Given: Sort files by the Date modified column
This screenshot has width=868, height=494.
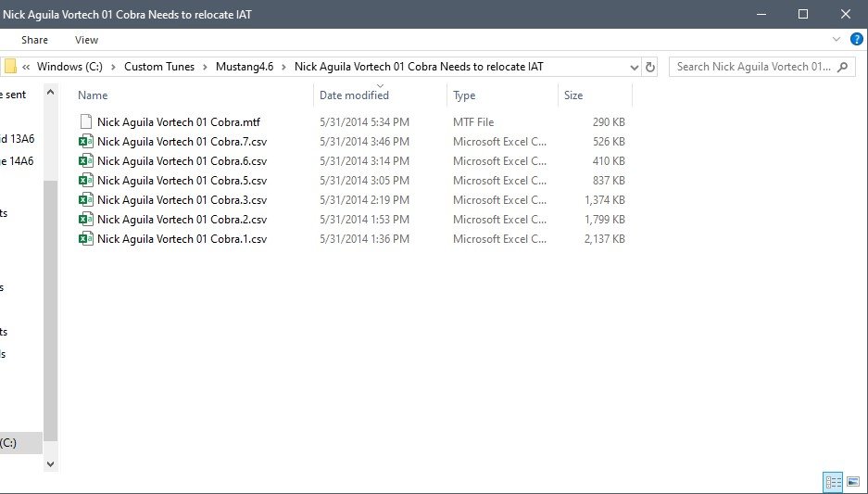Looking at the screenshot, I should click(354, 95).
